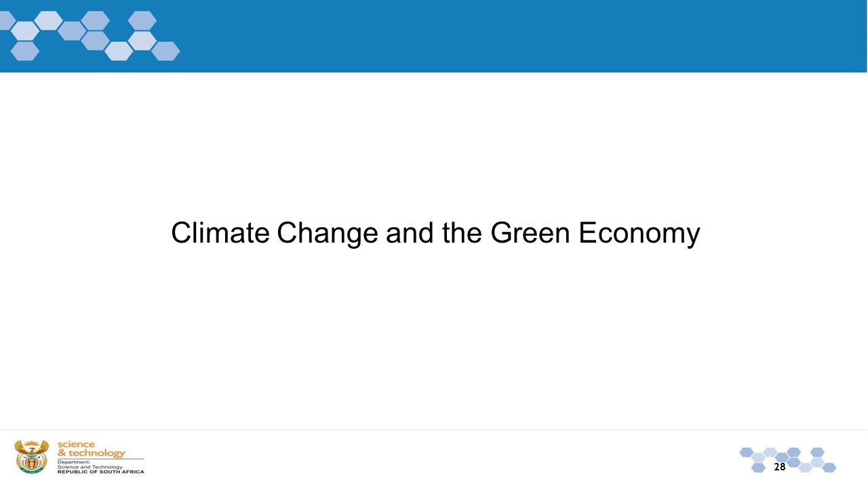This screenshot has width=868, height=488.
Task: Click the empty blue header banner area
Action: 522,36
